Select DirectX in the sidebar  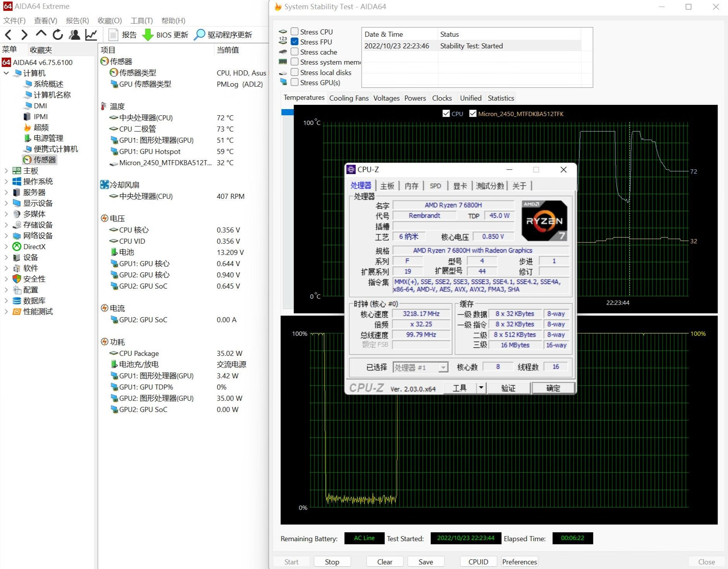click(x=34, y=246)
